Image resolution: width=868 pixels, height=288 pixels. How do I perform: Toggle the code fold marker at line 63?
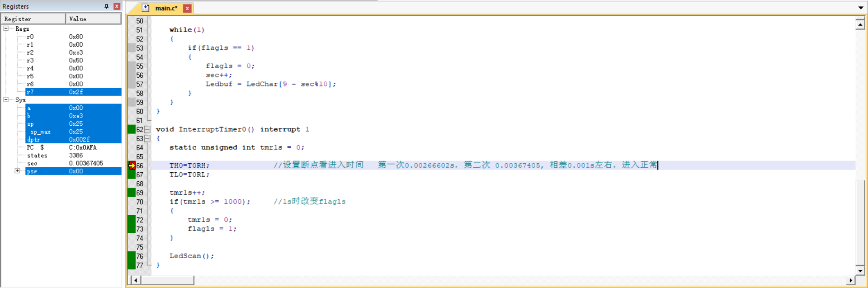(x=147, y=138)
